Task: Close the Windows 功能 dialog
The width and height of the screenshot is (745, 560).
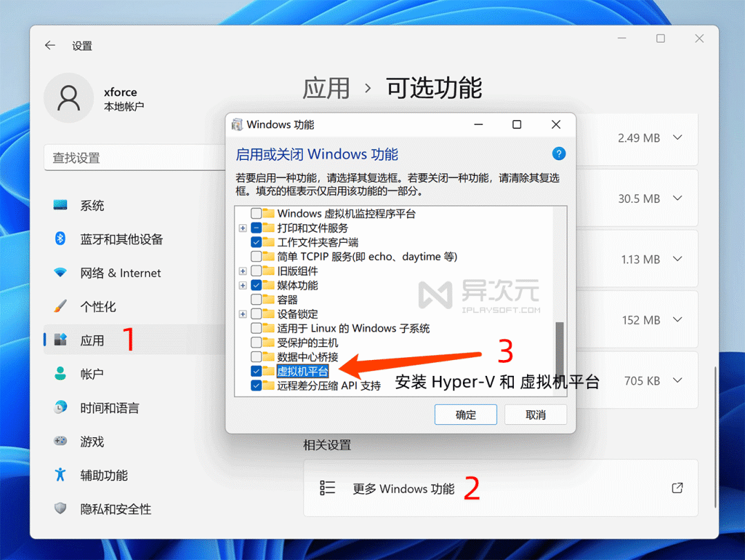Action: coord(556,124)
